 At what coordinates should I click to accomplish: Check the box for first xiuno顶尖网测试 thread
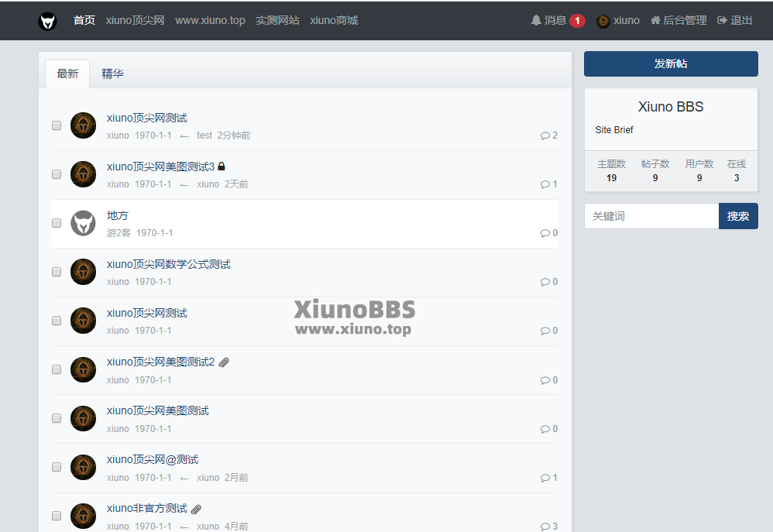57,125
